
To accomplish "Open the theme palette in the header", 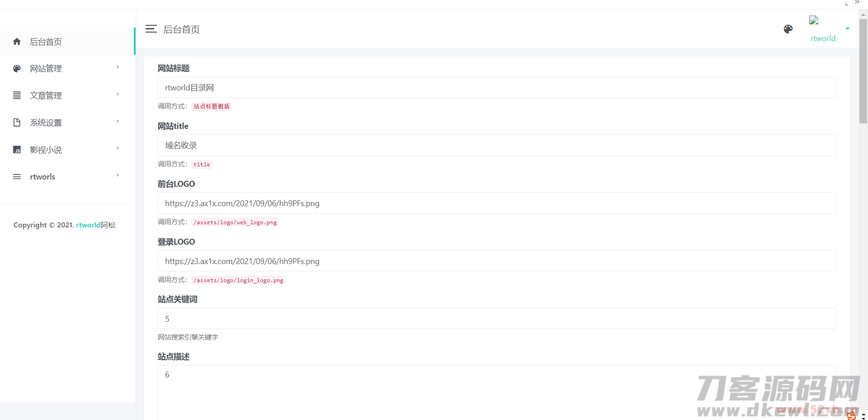I will [788, 29].
